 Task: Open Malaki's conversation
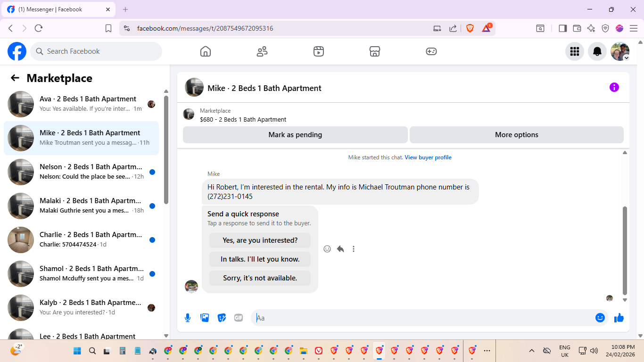[x=81, y=206]
